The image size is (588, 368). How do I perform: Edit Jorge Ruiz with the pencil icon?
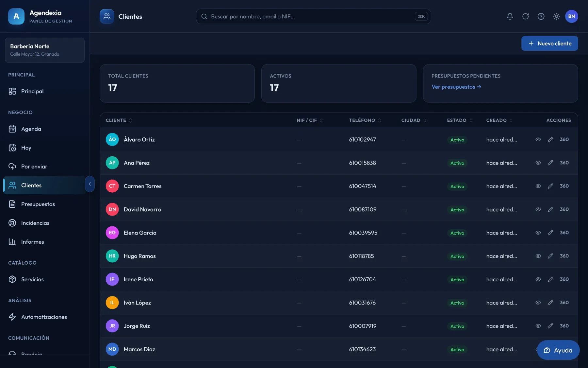[x=550, y=326]
